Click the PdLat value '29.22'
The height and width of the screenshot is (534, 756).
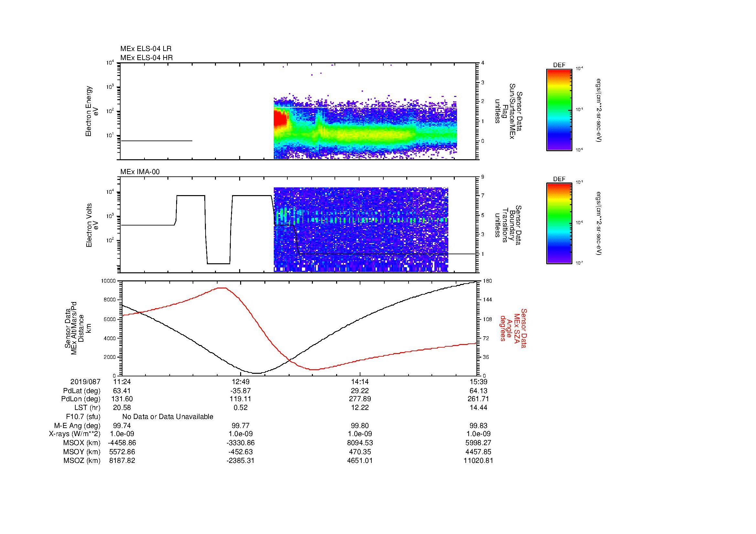click(360, 391)
